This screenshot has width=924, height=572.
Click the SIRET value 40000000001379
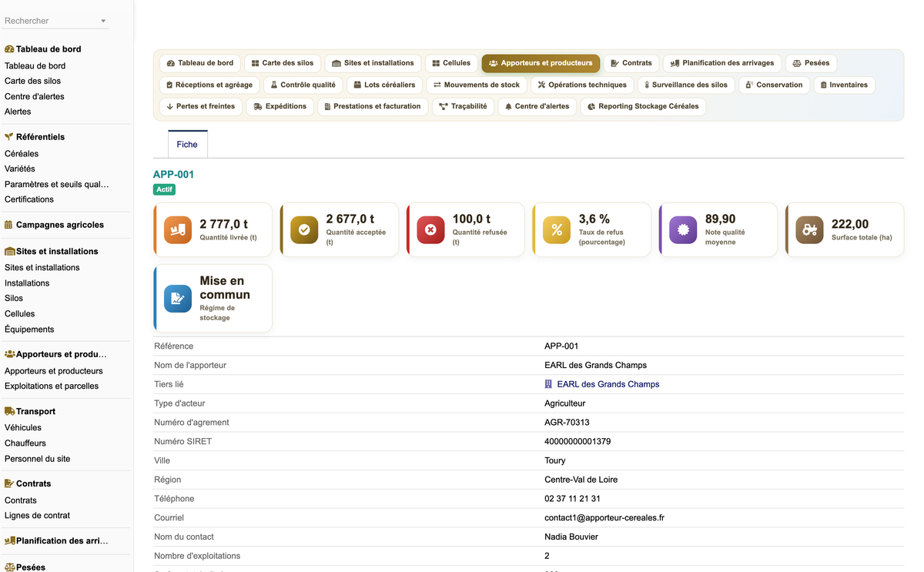click(x=577, y=442)
